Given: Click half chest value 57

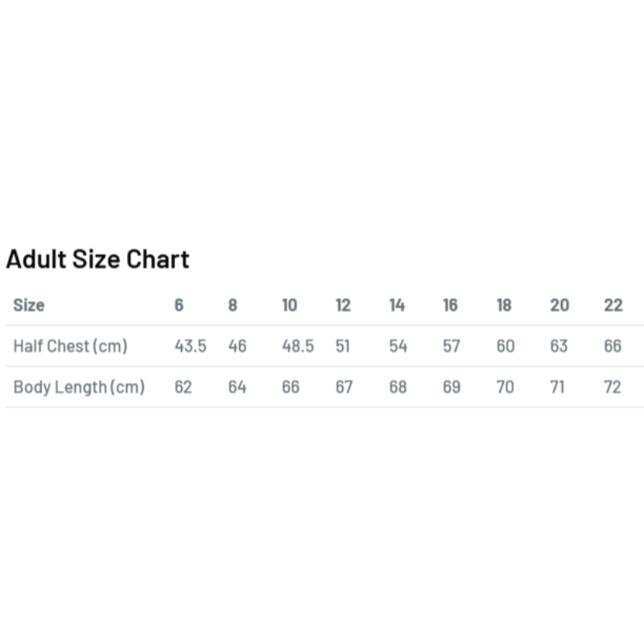Looking at the screenshot, I should (452, 346).
